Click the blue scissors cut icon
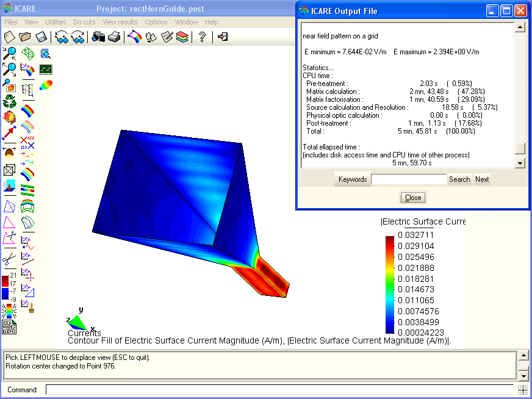 click(x=9, y=259)
